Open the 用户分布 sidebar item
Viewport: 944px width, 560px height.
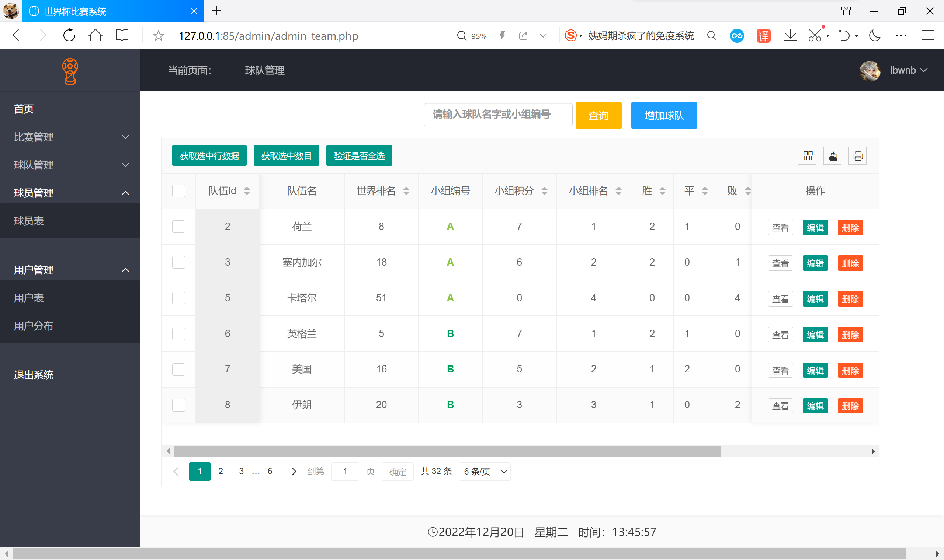[70, 326]
